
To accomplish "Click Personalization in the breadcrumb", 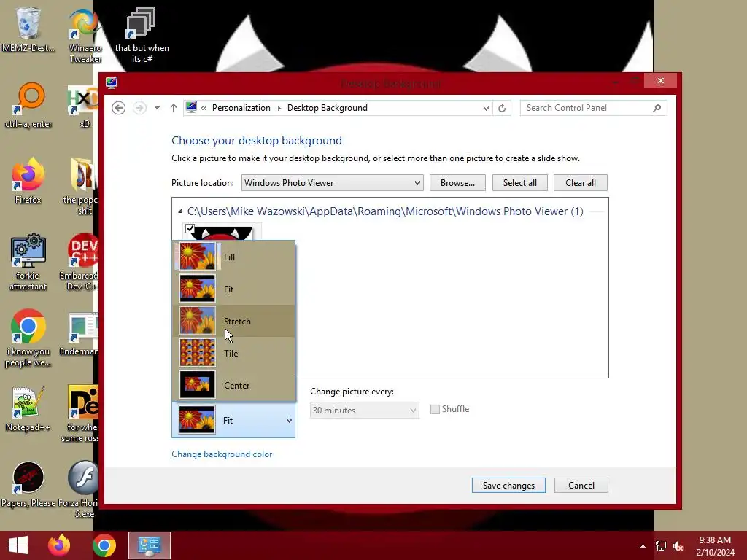I will (241, 108).
